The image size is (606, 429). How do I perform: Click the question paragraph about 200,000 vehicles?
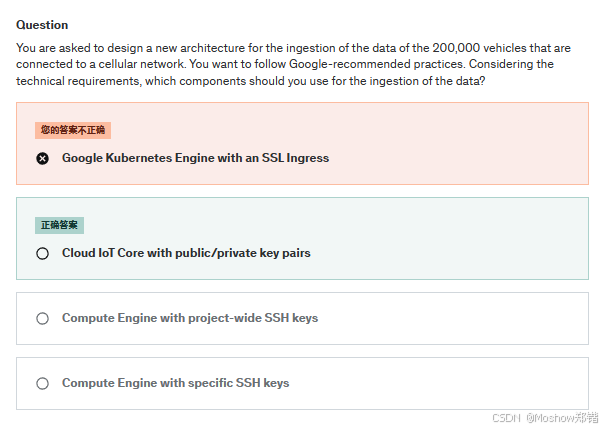293,65
